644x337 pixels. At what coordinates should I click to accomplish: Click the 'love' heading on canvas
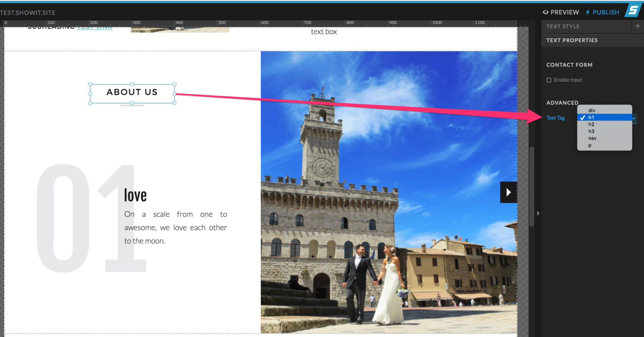pos(135,195)
